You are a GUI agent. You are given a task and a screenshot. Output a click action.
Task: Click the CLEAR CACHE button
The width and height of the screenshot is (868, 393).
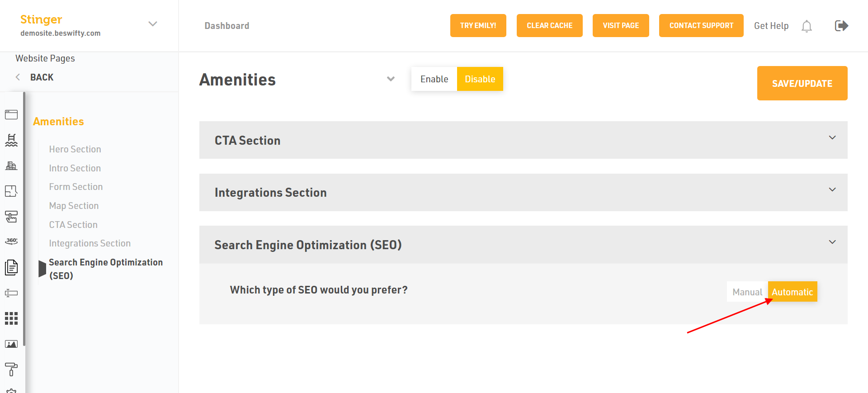pos(549,26)
